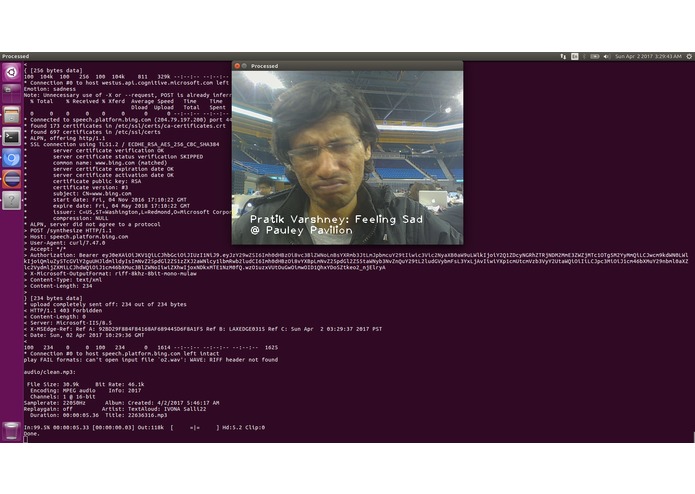This screenshot has height=494, width=695.
Task: Click the 'Connected to speech.platform.bing.com' line
Action: (128, 120)
